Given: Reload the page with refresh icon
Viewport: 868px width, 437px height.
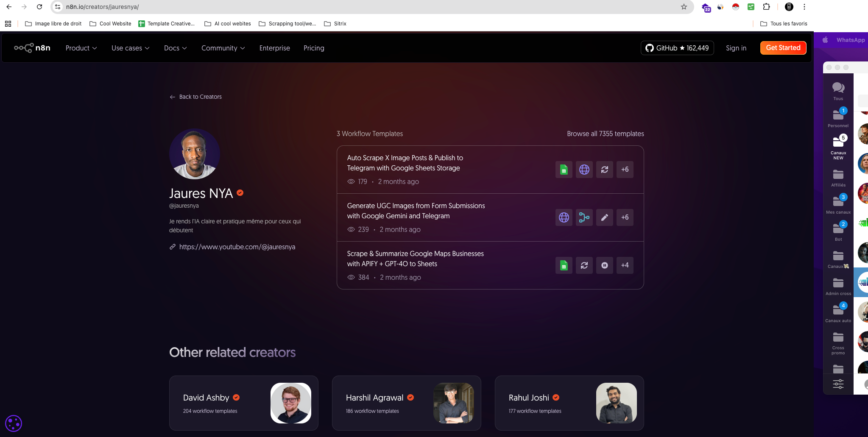Looking at the screenshot, I should pos(39,7).
